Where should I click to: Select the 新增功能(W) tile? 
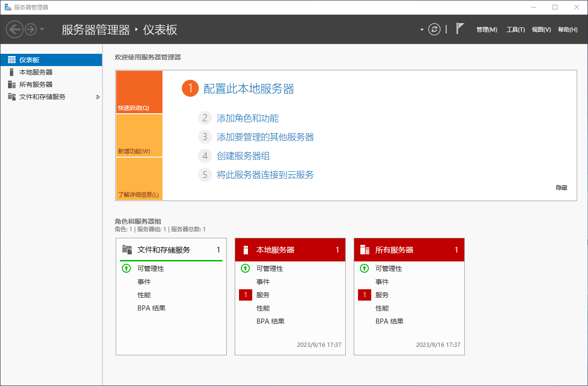pos(139,135)
